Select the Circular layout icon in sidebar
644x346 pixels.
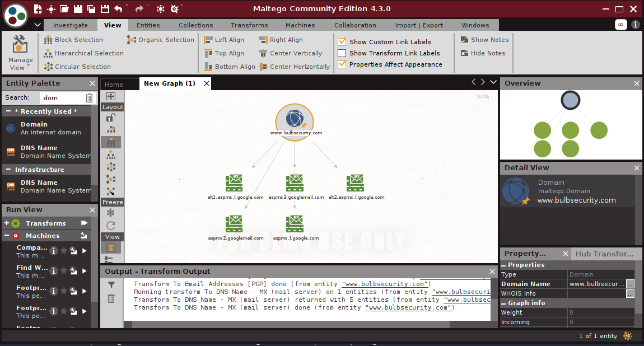[111, 167]
